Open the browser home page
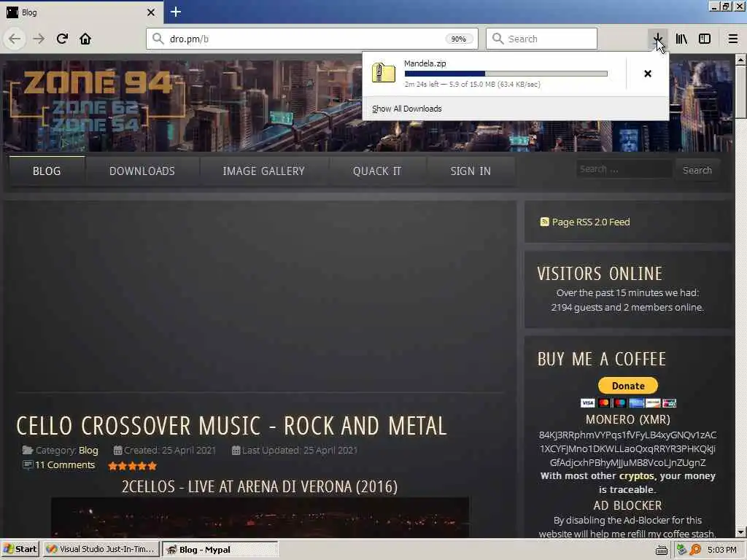 [x=85, y=39]
